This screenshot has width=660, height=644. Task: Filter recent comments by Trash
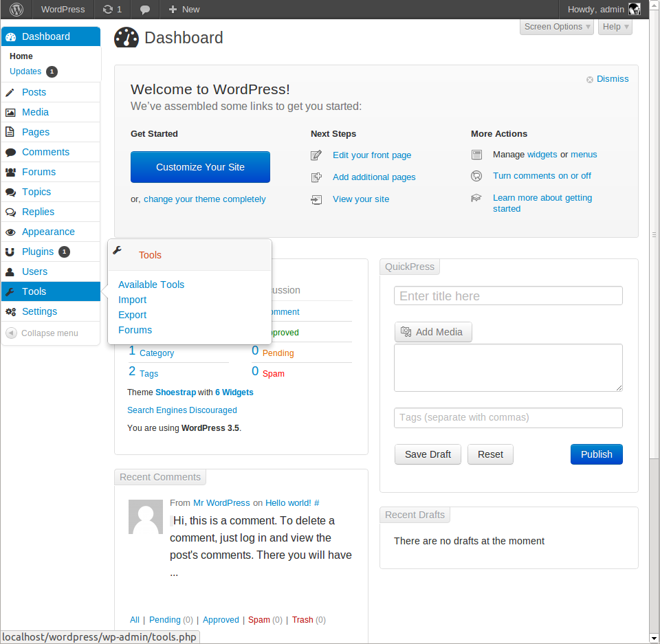pyautogui.click(x=302, y=620)
